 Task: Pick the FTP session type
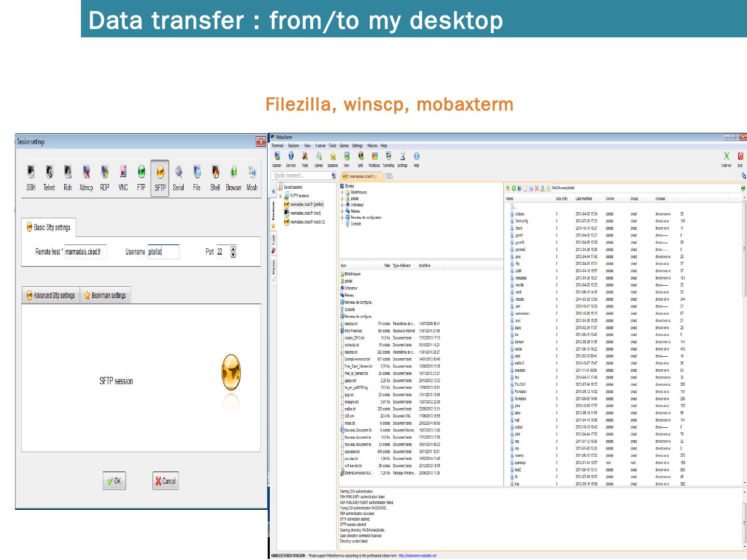141,178
